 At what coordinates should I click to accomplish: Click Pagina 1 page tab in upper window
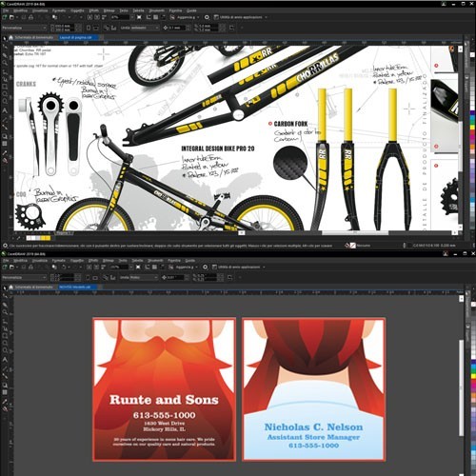(65, 233)
